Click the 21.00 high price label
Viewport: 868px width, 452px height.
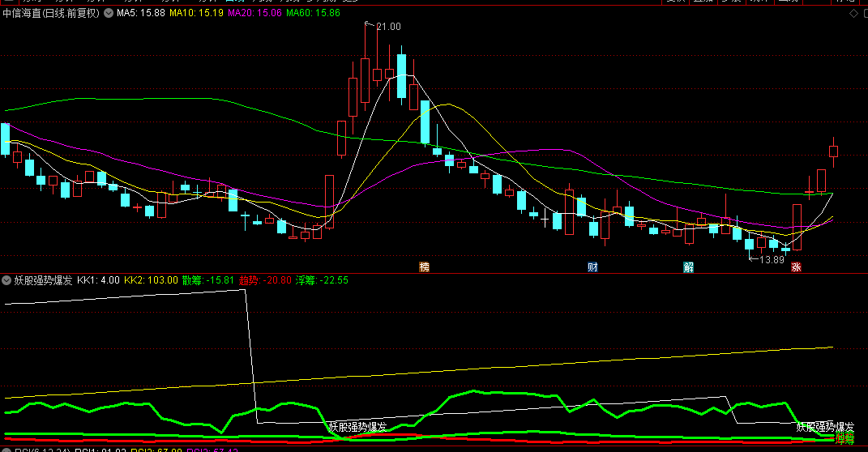point(388,27)
